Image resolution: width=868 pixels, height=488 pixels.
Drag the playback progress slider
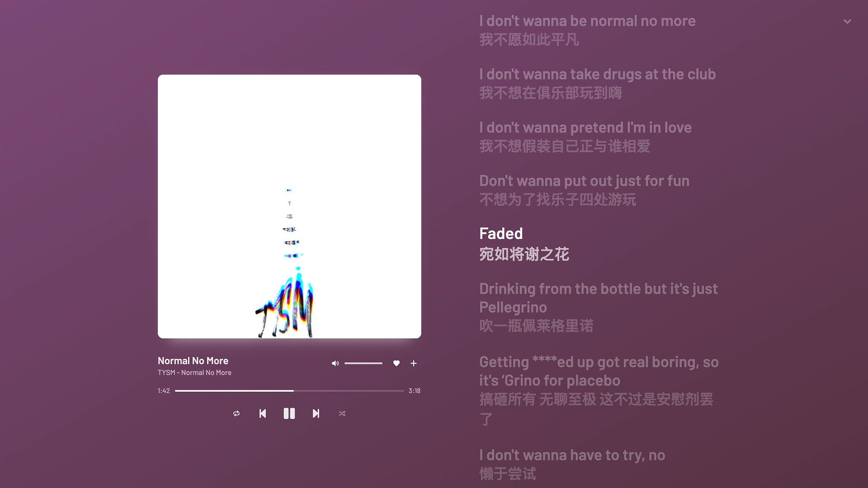point(292,391)
